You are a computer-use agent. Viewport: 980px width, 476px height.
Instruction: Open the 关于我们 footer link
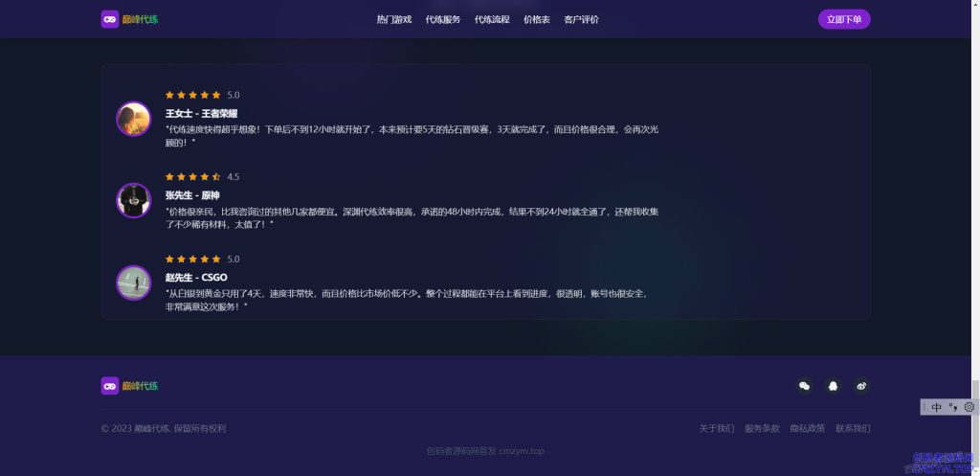716,428
